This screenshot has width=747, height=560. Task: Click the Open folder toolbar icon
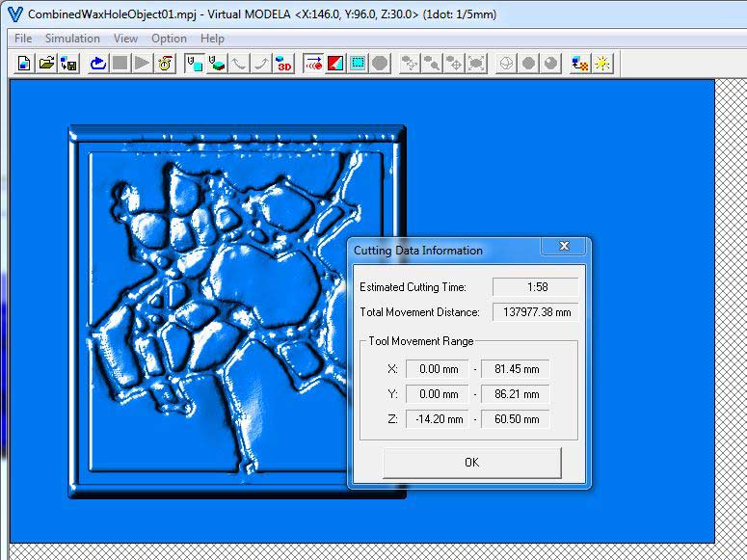[46, 64]
